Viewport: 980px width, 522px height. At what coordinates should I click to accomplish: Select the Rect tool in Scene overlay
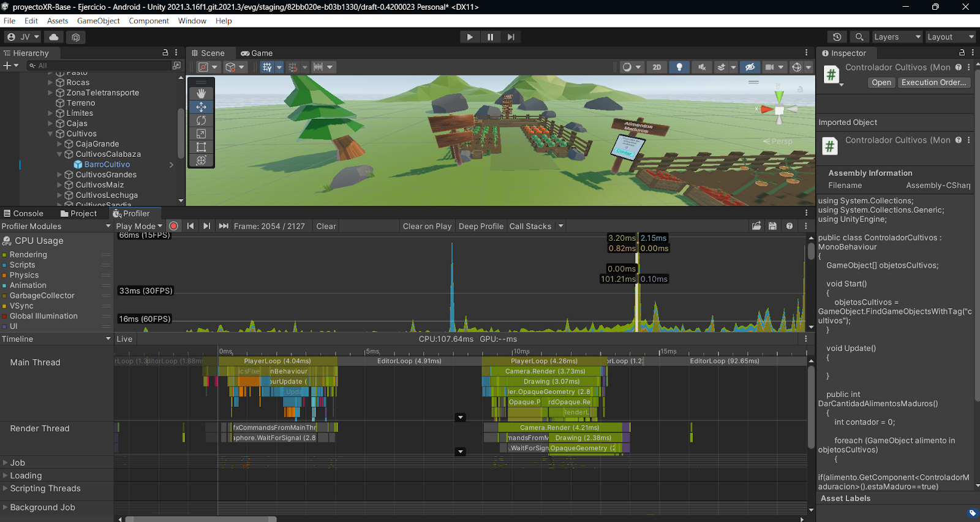point(201,147)
